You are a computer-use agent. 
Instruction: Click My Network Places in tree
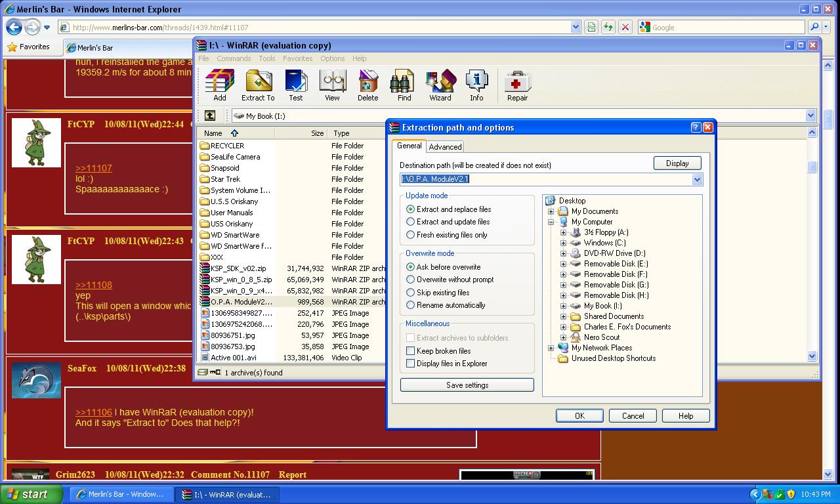tap(595, 348)
